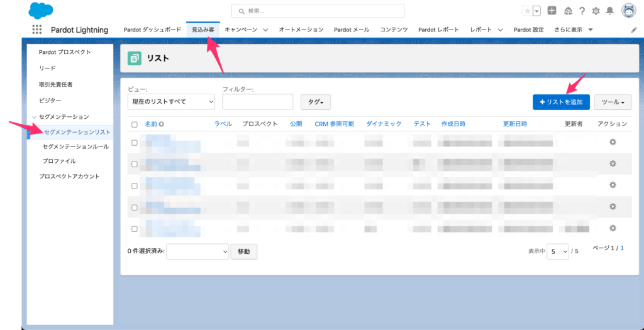
Task: Sort by CRM 参照可能 column header
Action: [335, 124]
